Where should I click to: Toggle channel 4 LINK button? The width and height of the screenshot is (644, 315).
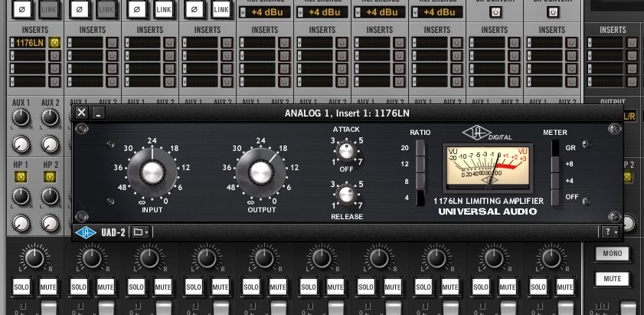point(221,9)
